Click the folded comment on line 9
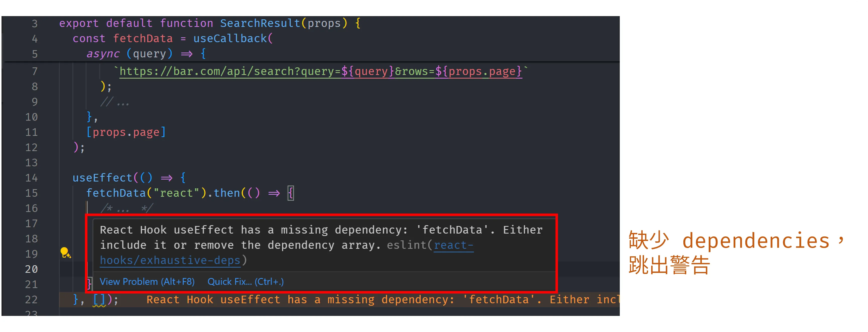Screen dimensions: 868x332 click(x=115, y=102)
